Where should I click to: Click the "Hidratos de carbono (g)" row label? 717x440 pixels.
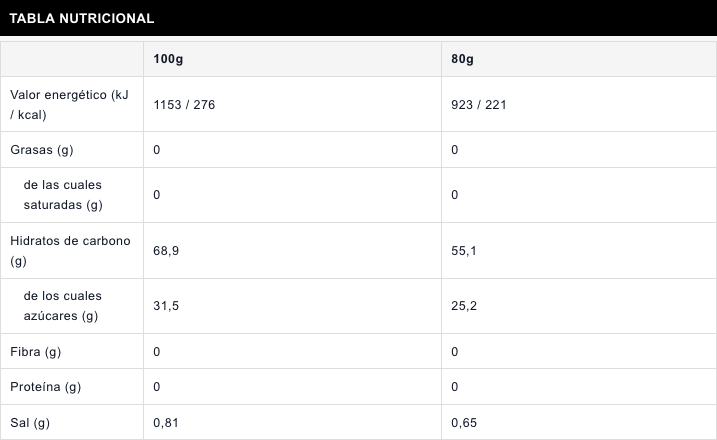(x=70, y=250)
